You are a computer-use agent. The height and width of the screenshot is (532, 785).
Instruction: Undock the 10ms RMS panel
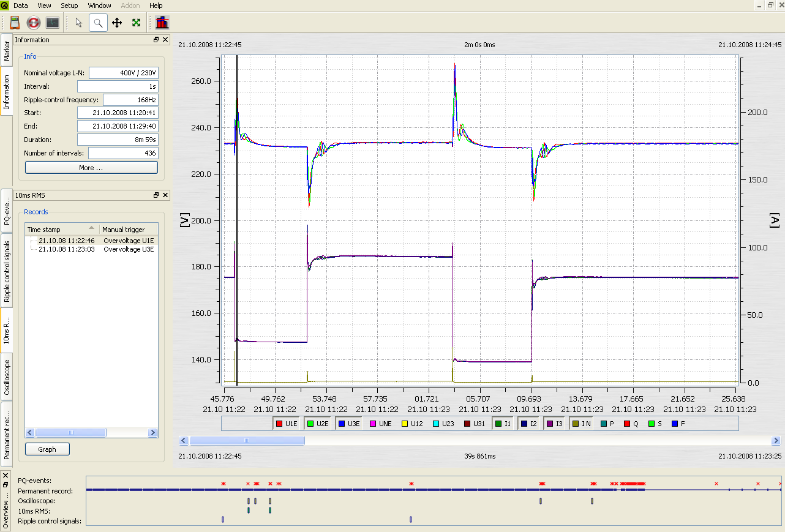(156, 195)
